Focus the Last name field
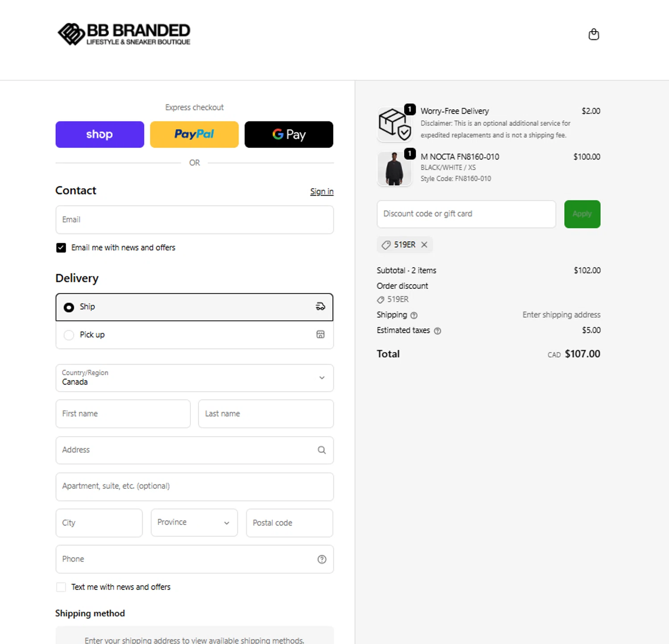Screen dimensions: 669x644 (266, 414)
